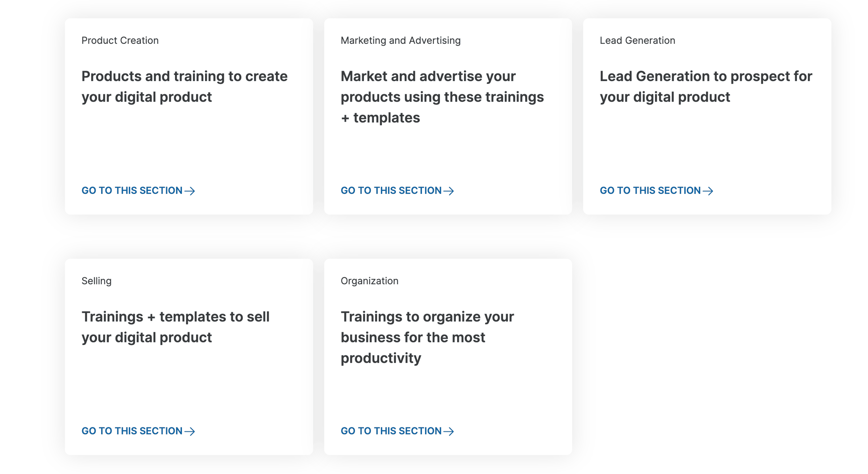Select the 'Organization' category label
This screenshot has width=868, height=474.
tap(370, 281)
